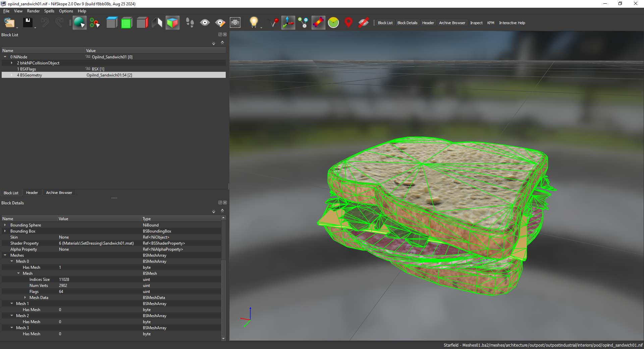Click Indices Size value 11028
Image resolution: width=644 pixels, height=349 pixels.
pos(64,280)
